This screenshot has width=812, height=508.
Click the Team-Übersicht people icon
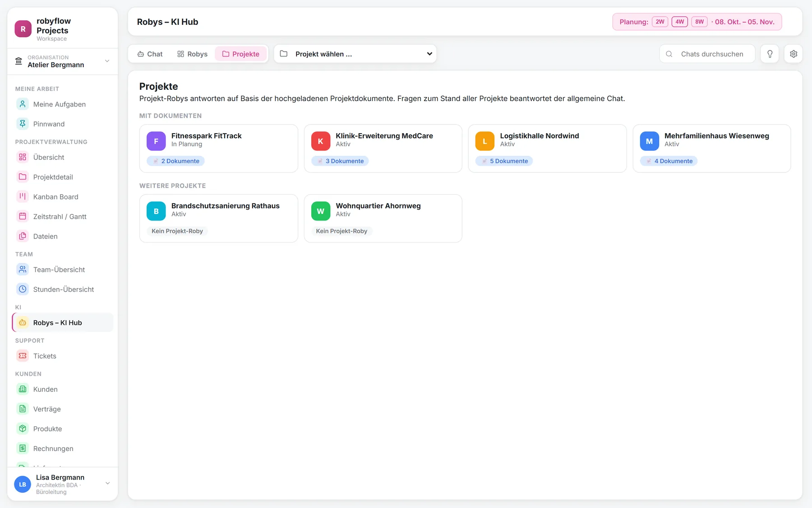[23, 270]
